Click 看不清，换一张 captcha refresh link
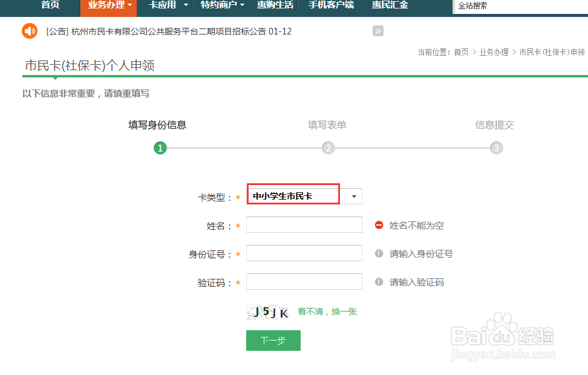Image resolution: width=588 pixels, height=375 pixels. (327, 311)
